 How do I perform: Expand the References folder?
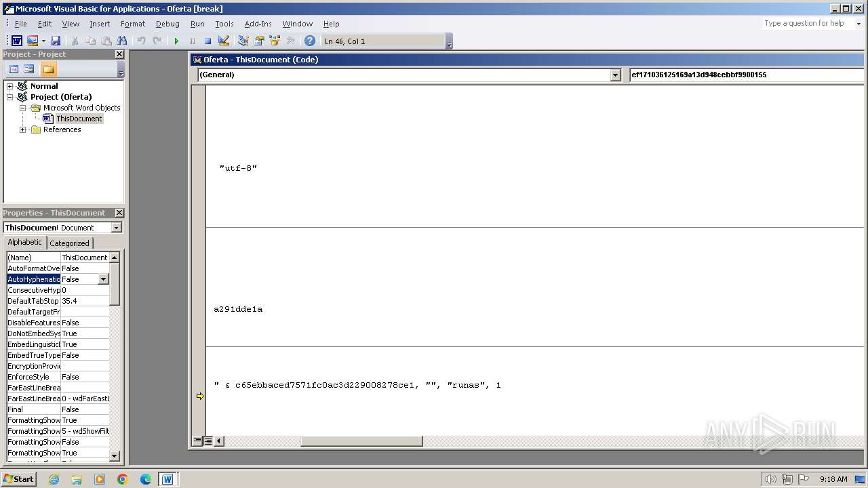[22, 129]
